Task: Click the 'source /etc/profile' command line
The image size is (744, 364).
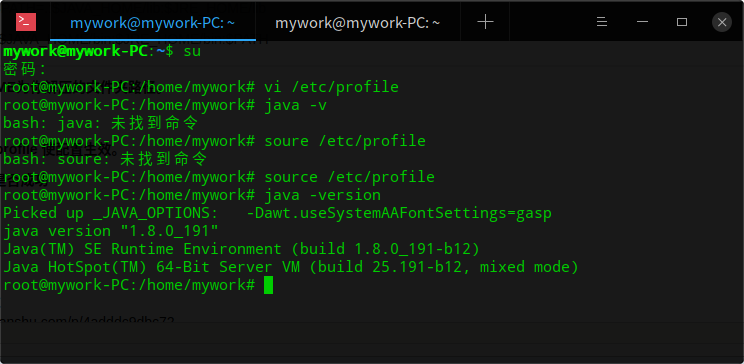Action: [x=349, y=177]
